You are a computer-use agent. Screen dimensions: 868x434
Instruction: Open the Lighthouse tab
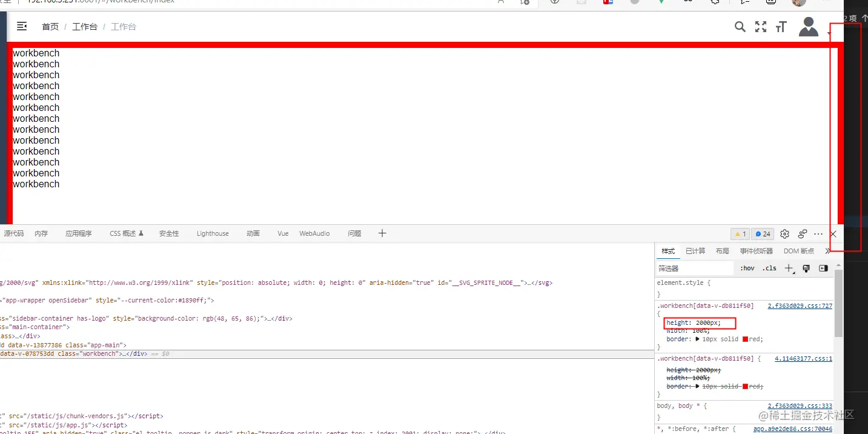click(213, 233)
